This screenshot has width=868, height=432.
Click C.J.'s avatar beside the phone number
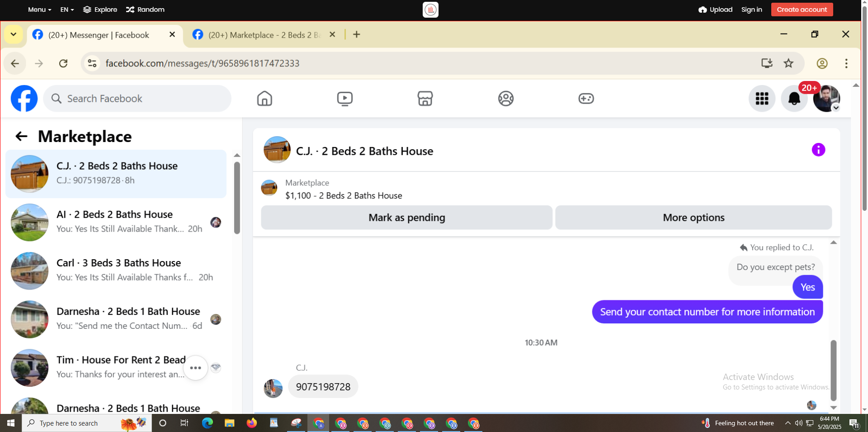click(x=273, y=388)
